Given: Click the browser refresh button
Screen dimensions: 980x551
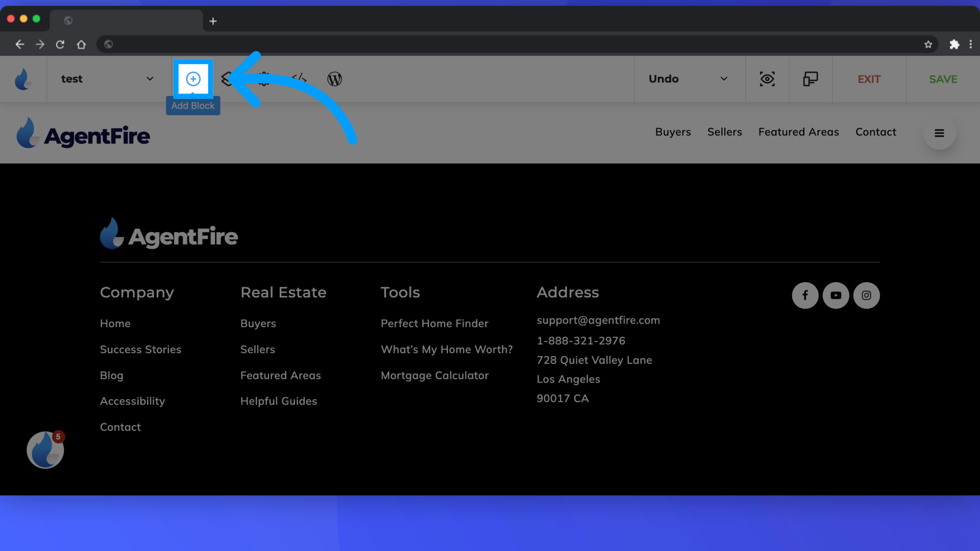Looking at the screenshot, I should point(60,44).
